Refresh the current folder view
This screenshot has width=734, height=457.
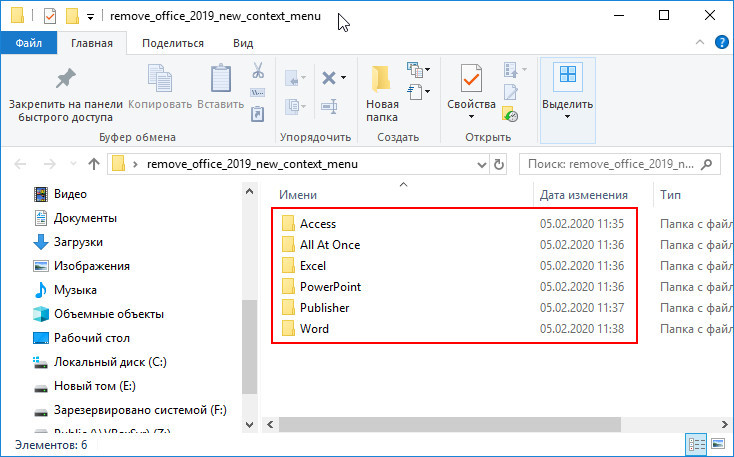click(499, 164)
